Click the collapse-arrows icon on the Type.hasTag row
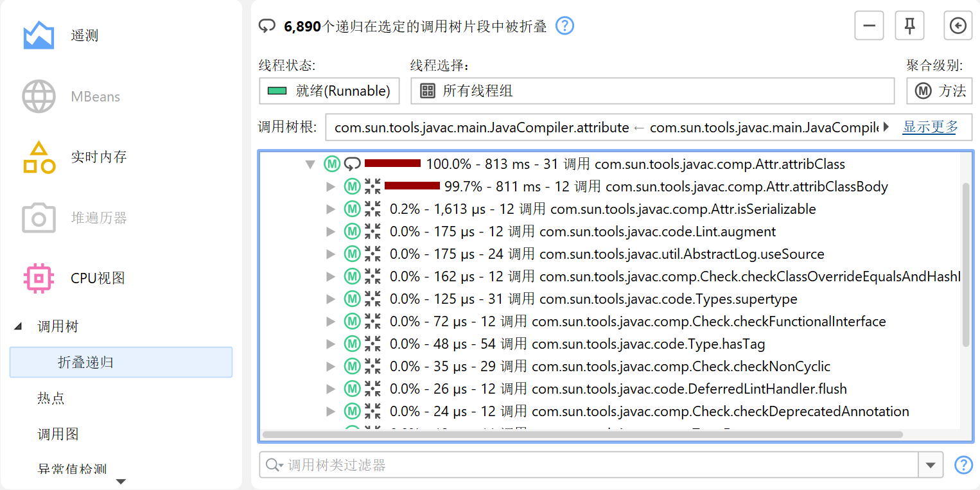The width and height of the screenshot is (980, 490). point(372,344)
